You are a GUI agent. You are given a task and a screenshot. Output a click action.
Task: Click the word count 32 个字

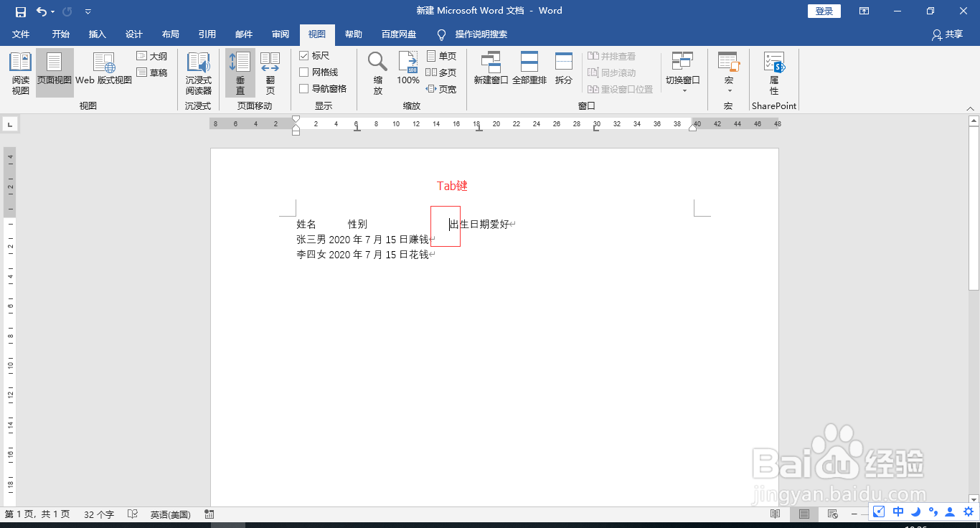coord(99,514)
